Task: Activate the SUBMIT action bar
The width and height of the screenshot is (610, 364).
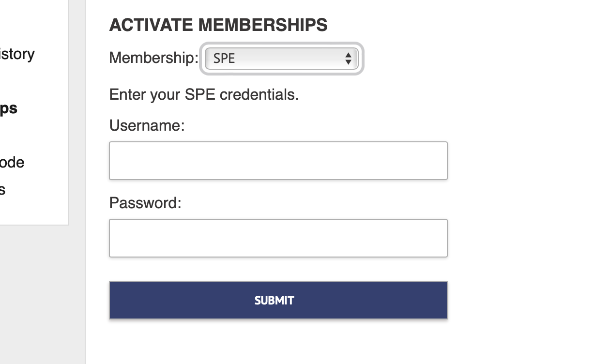Action: 278,300
